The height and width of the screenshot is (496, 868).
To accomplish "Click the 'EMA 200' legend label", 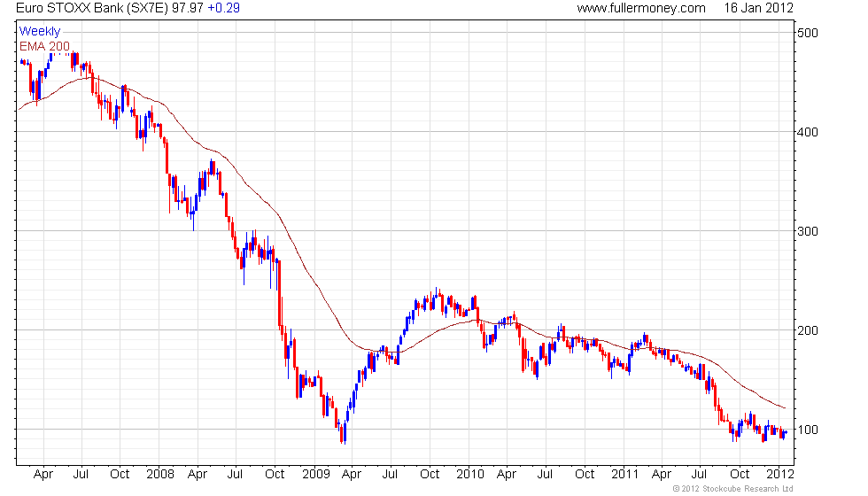I will pos(45,46).
